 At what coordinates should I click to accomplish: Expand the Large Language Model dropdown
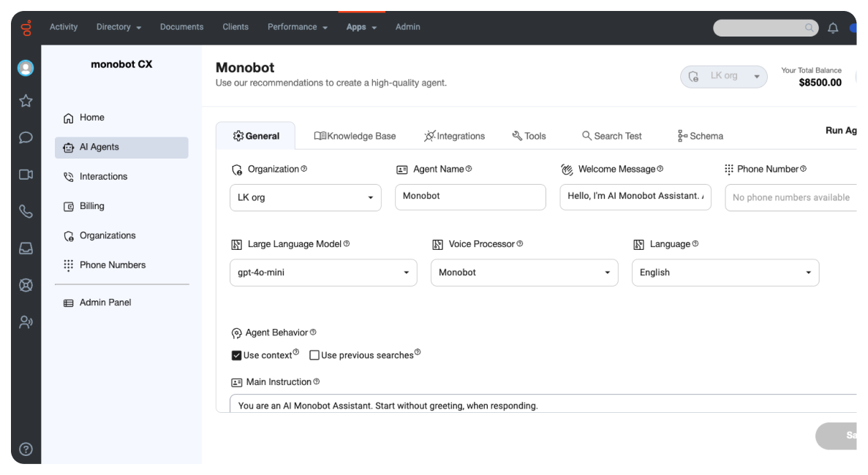pos(323,273)
